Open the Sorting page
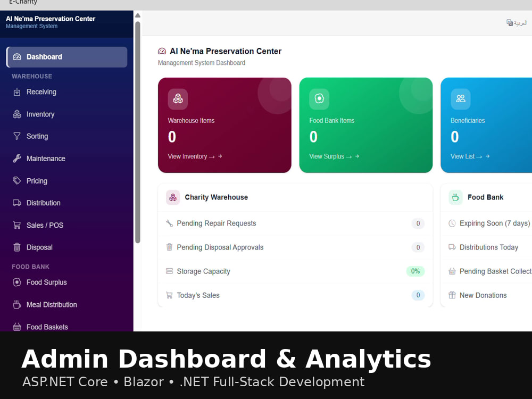The image size is (532, 399). pyautogui.click(x=37, y=136)
